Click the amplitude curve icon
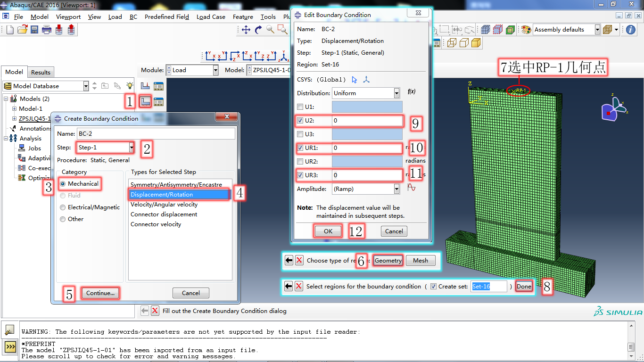This screenshot has height=362, width=644. click(x=412, y=188)
